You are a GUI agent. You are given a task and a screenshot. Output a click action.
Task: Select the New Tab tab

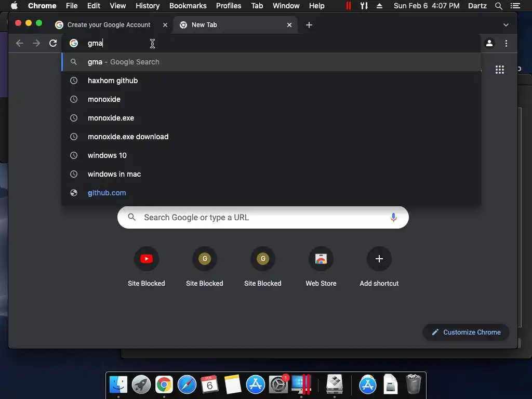(235, 25)
